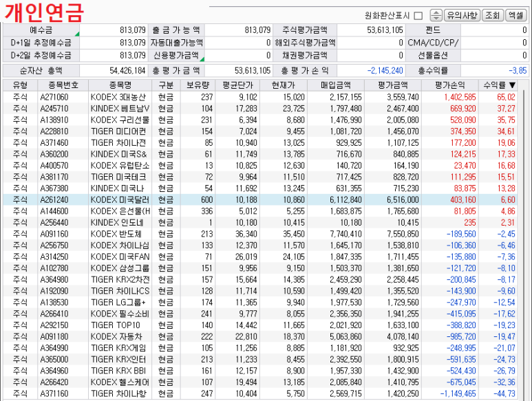Screen dimensions: 532x401
Task: Select the TIGER KRX2차전 row
Action: [x=260, y=280]
